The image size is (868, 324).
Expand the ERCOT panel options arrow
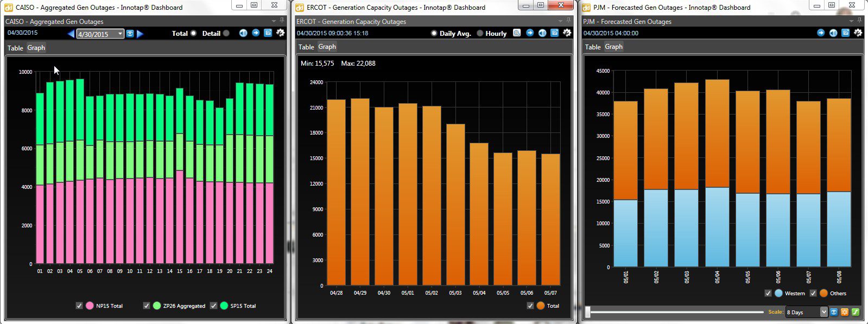tap(560, 21)
